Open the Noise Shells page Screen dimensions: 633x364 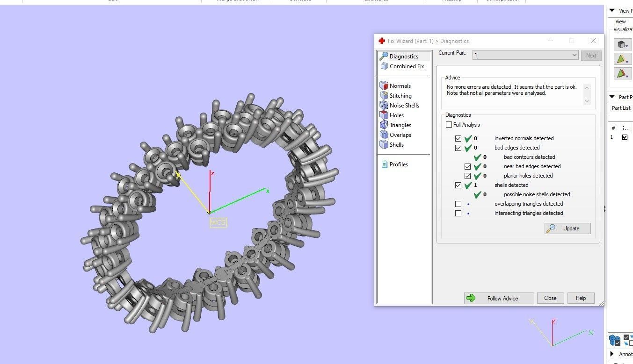(404, 106)
